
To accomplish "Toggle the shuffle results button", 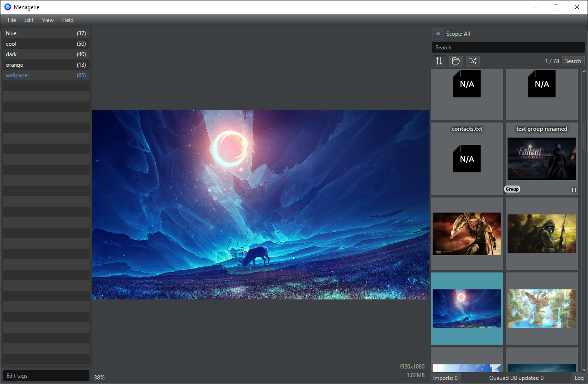I will coord(473,61).
